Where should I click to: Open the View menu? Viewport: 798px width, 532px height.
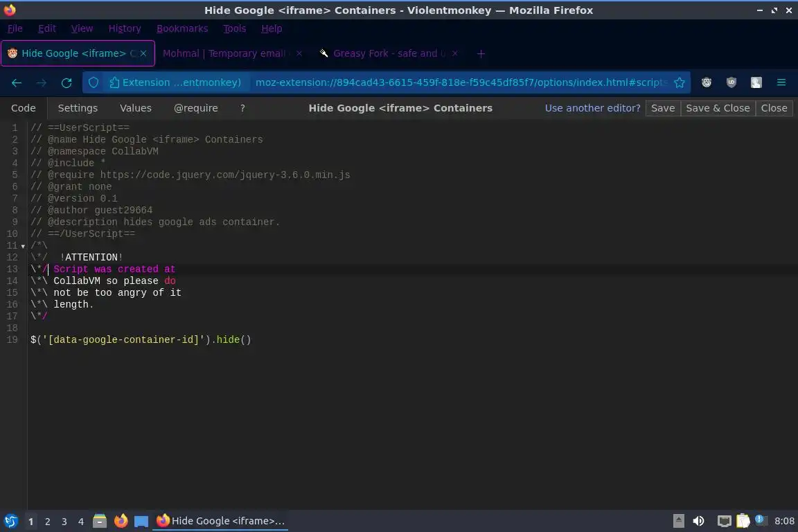coord(82,28)
